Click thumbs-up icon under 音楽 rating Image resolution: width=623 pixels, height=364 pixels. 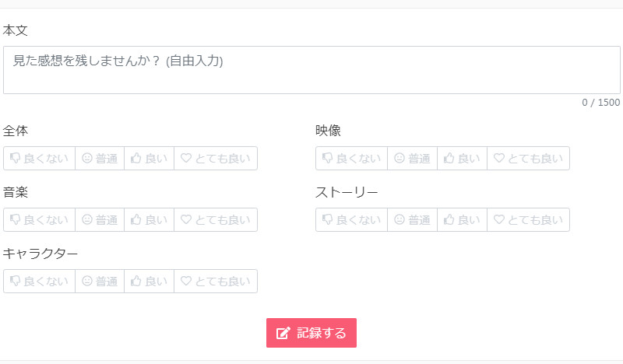point(136,219)
